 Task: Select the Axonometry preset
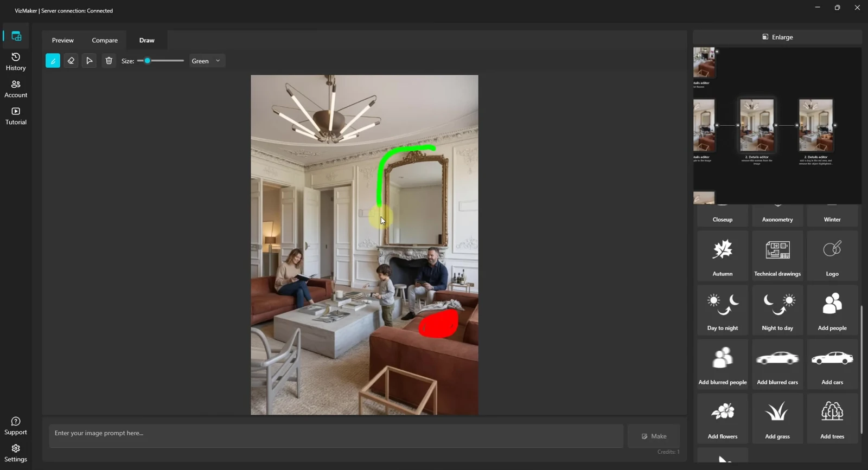click(777, 216)
